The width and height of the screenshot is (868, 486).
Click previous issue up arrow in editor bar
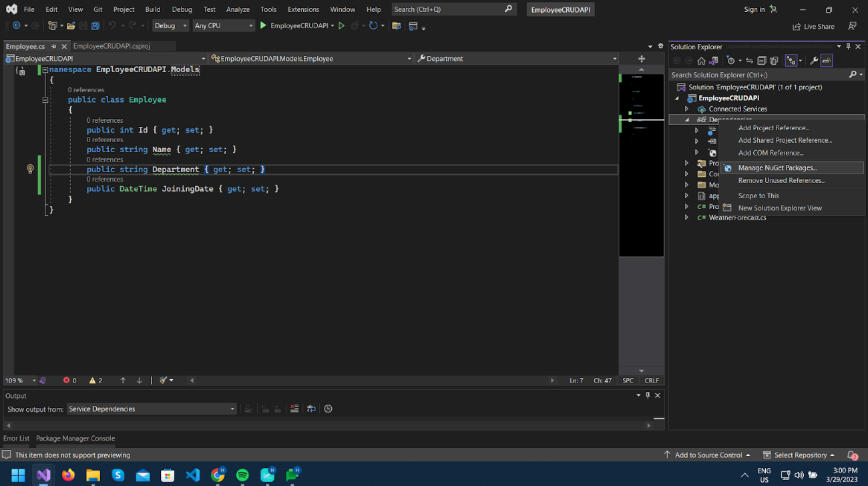coord(123,381)
